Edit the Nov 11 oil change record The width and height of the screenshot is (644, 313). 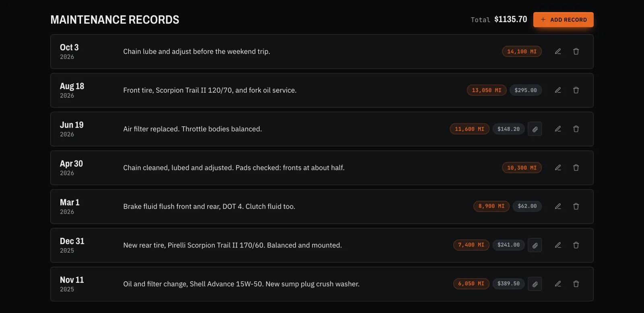click(558, 284)
